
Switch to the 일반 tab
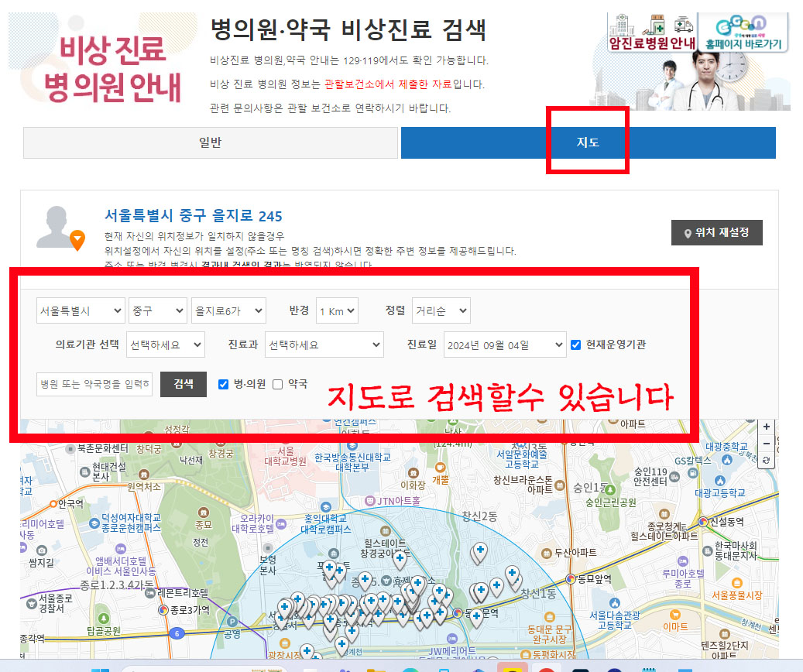click(211, 143)
